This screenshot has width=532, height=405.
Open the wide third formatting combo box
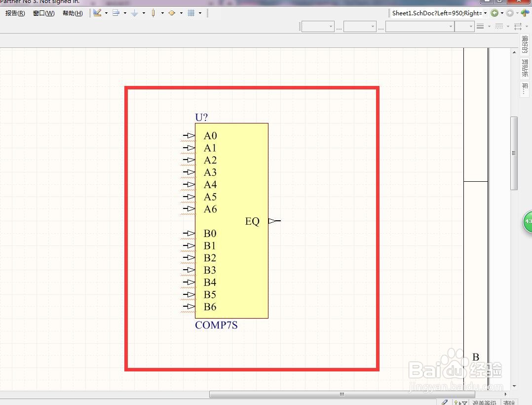[419, 27]
